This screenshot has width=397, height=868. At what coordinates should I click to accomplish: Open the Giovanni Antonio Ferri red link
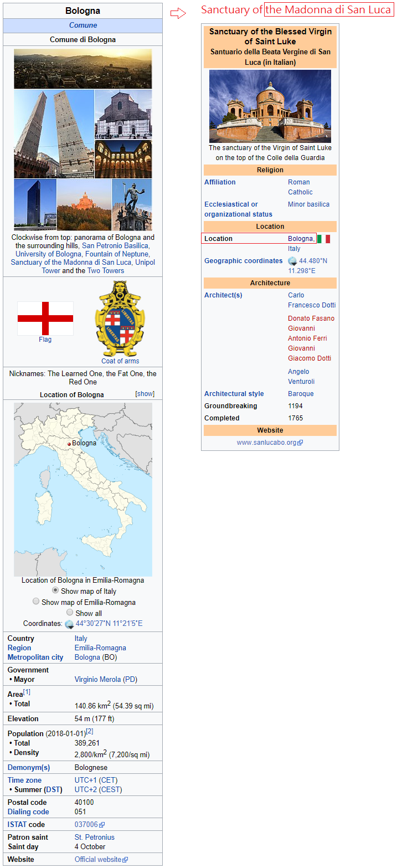tap(307, 333)
